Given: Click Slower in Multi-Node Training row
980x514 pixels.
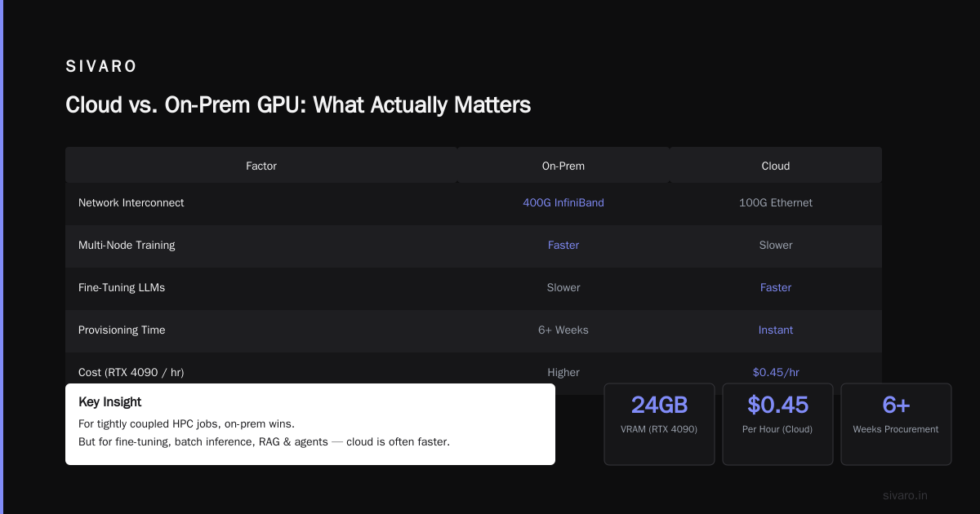Looking at the screenshot, I should pyautogui.click(x=776, y=245).
